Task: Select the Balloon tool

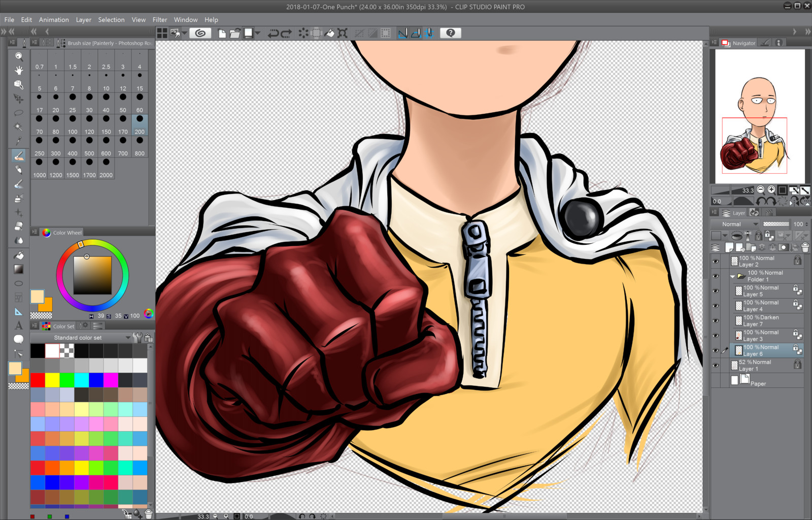Action: point(19,339)
